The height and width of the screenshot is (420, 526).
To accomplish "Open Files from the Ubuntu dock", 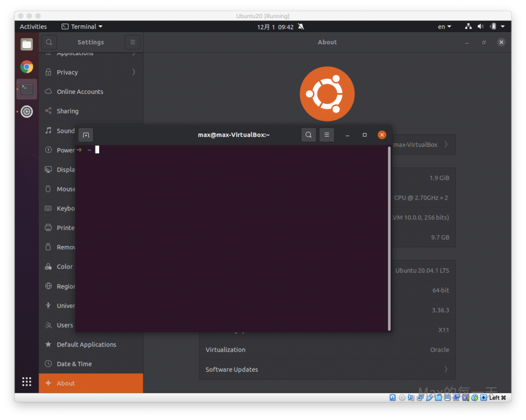I will [27, 44].
